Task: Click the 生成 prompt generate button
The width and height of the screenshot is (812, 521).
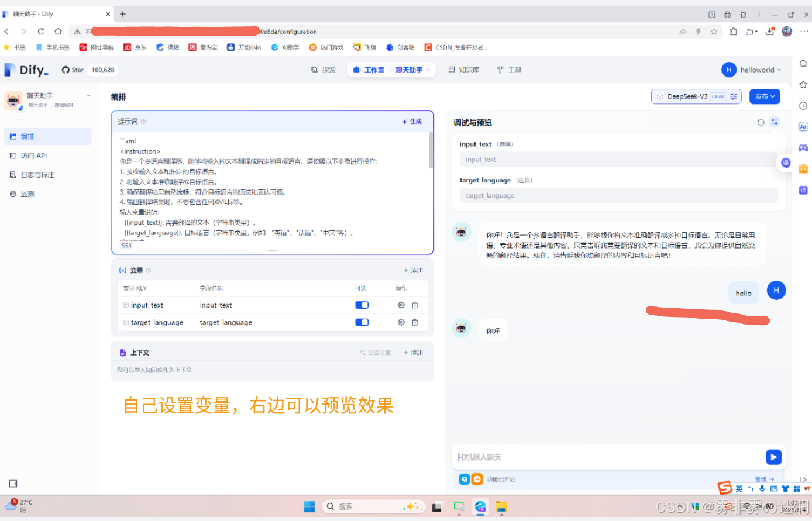Action: 412,122
